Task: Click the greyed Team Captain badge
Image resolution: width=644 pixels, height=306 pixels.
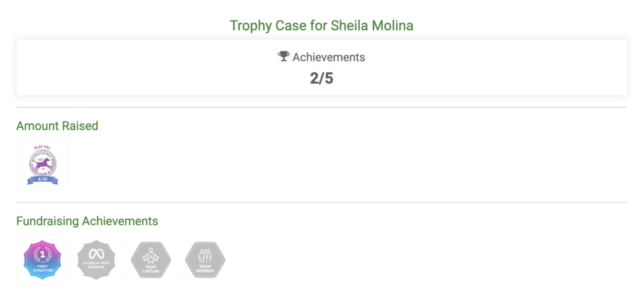Action: point(151,260)
